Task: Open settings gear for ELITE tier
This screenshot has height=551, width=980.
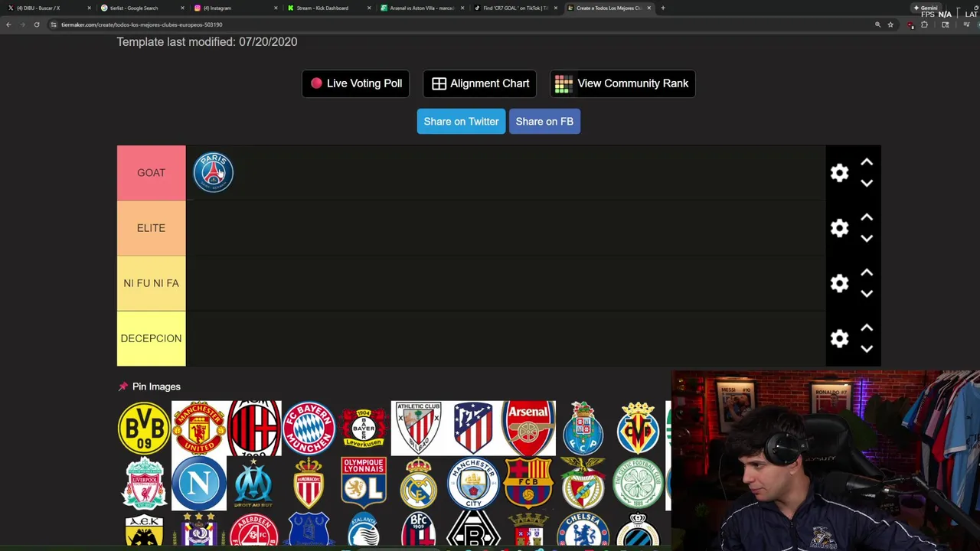Action: click(839, 228)
